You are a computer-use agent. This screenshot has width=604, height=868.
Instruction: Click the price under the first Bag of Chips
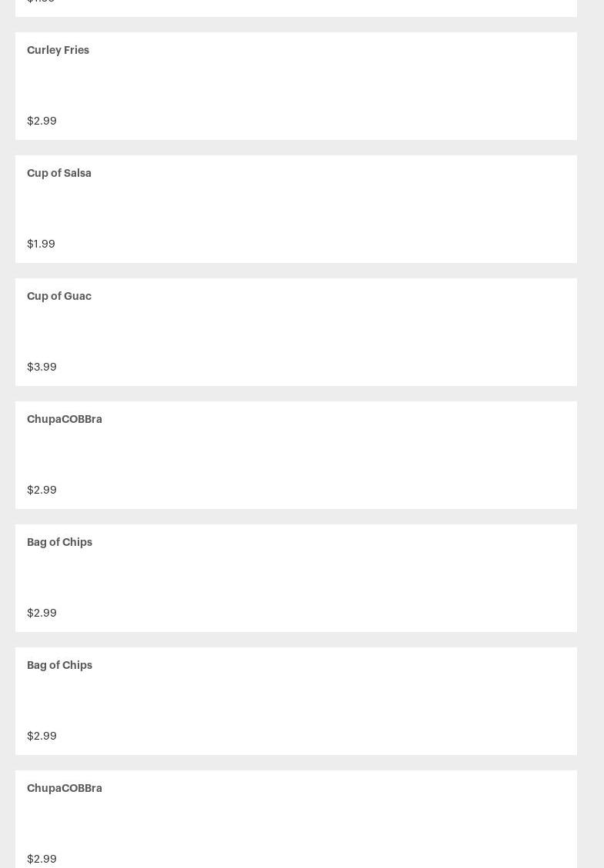(42, 613)
